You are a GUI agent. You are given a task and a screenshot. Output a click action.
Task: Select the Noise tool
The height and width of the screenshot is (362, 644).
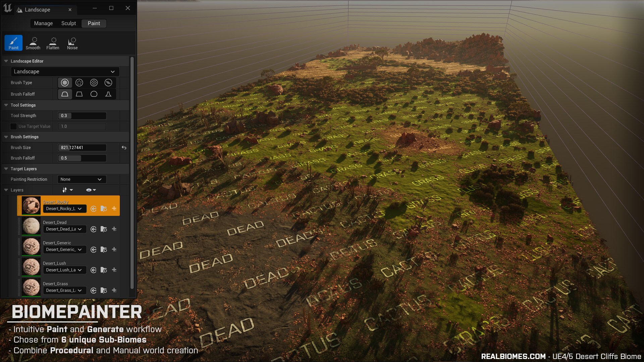72,43
